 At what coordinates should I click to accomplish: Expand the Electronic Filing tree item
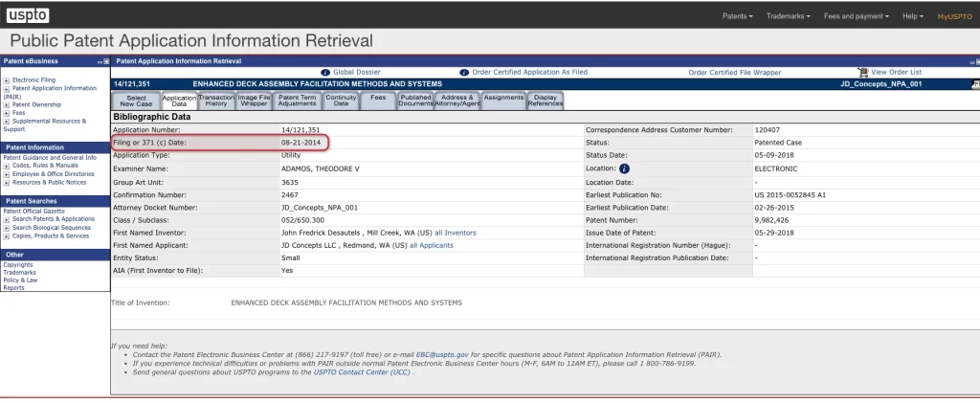point(7,80)
